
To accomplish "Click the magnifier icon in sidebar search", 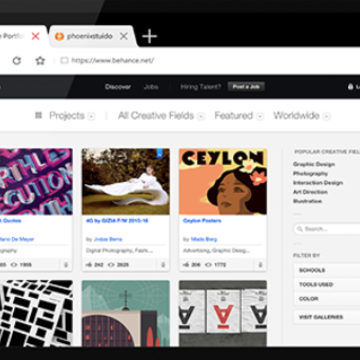I will (300, 229).
